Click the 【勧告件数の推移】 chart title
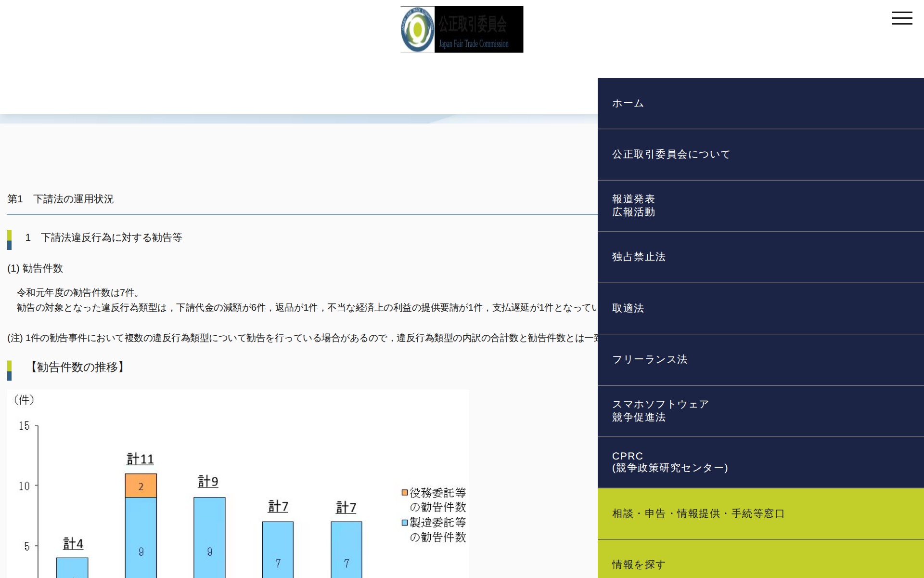The width and height of the screenshot is (924, 578). (x=77, y=368)
